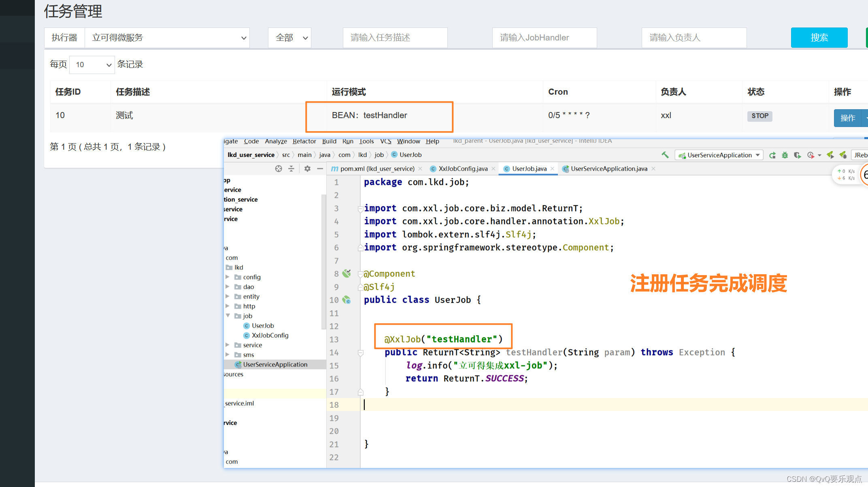This screenshot has height=487, width=868.
Task: Click fold marker at line 3 imports
Action: coord(360,209)
